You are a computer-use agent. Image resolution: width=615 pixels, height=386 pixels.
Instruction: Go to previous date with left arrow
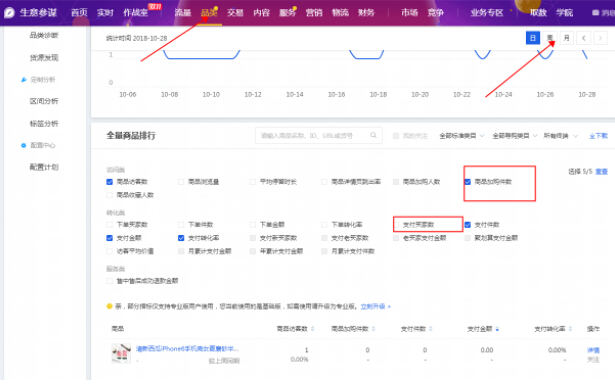[x=584, y=38]
